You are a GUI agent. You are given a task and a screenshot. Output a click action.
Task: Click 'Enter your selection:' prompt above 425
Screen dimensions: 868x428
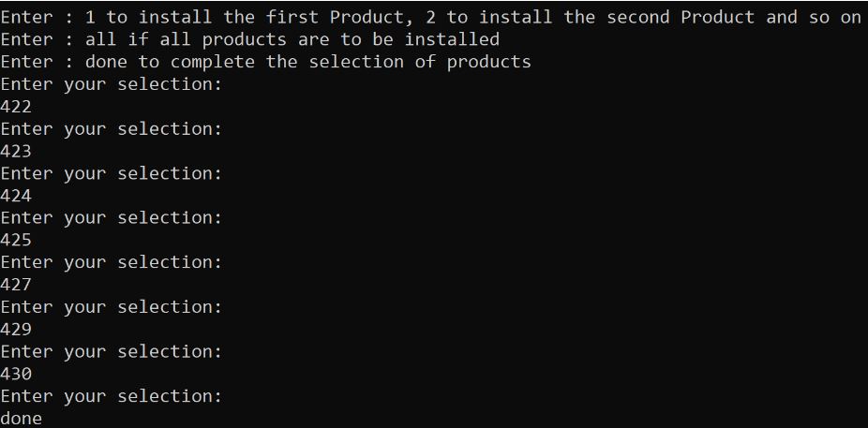[x=112, y=217]
